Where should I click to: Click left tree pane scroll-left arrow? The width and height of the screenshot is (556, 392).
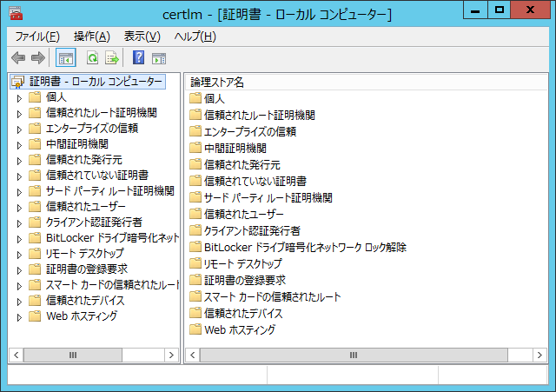(16, 355)
